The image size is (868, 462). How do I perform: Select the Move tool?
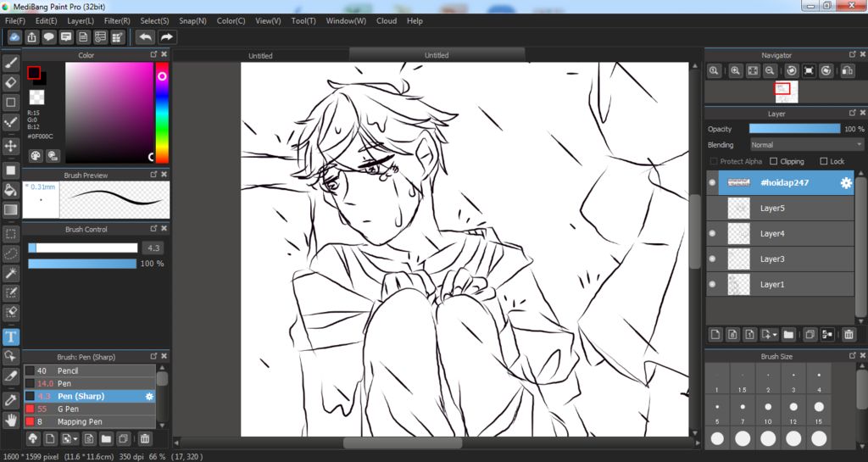pyautogui.click(x=10, y=146)
